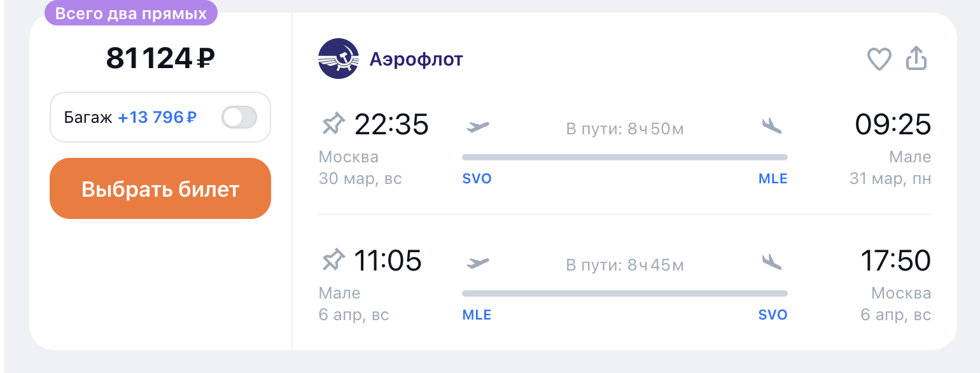
Task: Click the share ticket icon
Action: [x=916, y=59]
